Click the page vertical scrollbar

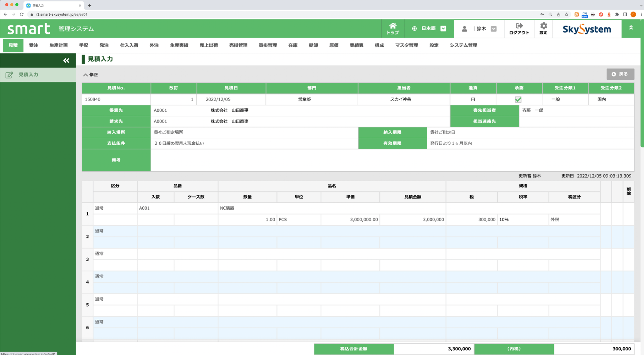click(642, 83)
